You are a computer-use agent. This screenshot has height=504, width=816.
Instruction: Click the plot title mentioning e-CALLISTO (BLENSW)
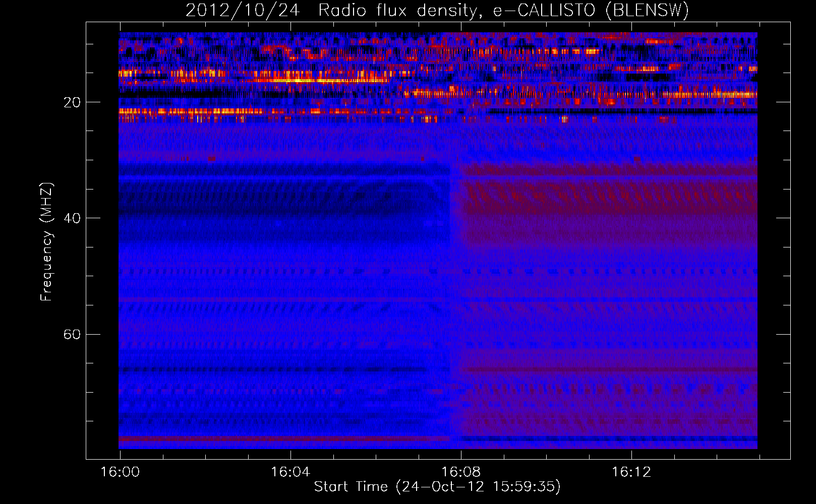(x=437, y=10)
